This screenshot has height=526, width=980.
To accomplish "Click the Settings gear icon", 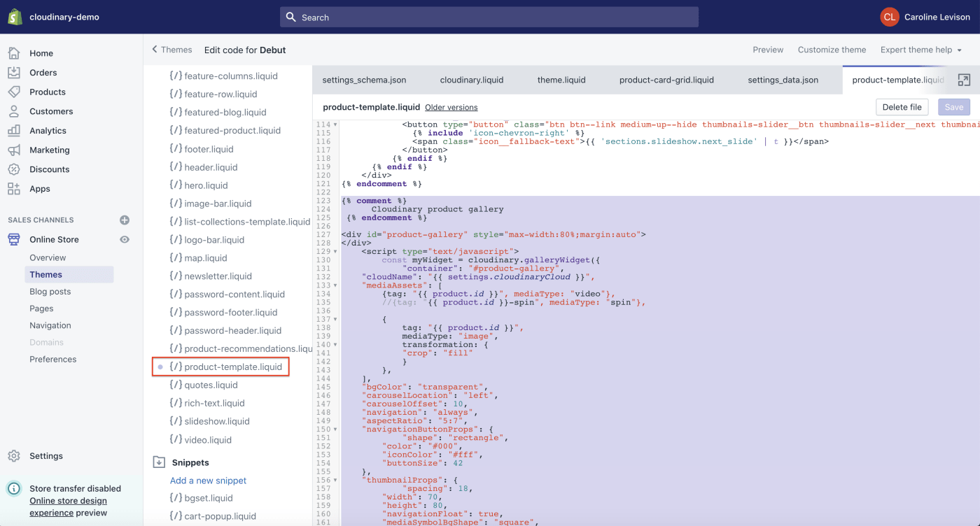I will 14,456.
